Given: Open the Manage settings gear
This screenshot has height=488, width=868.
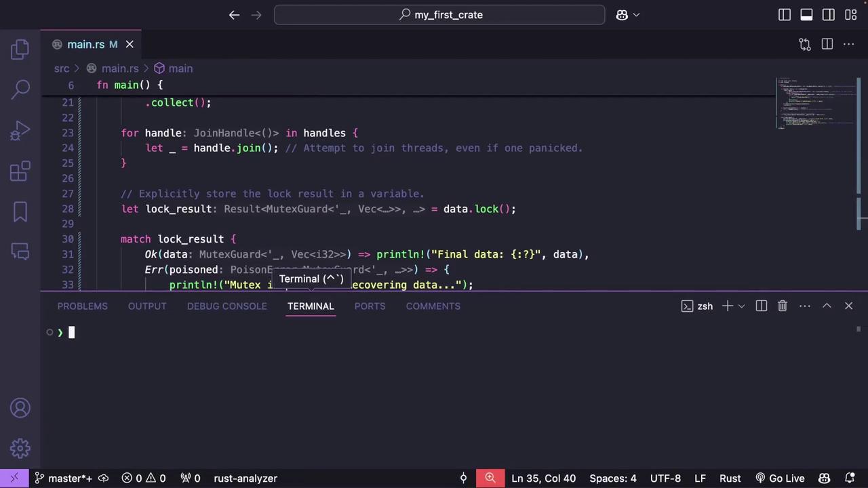Looking at the screenshot, I should [20, 448].
